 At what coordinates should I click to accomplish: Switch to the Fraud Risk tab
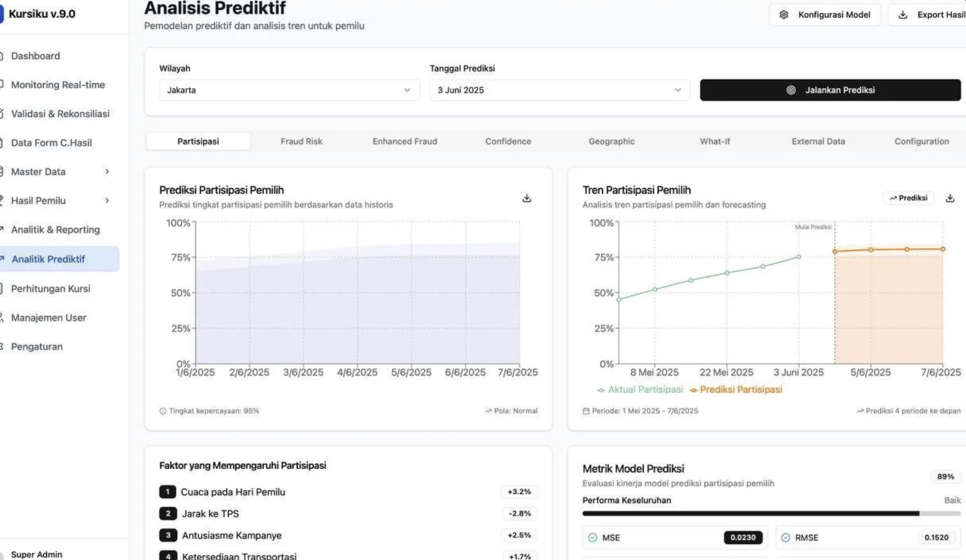[301, 141]
